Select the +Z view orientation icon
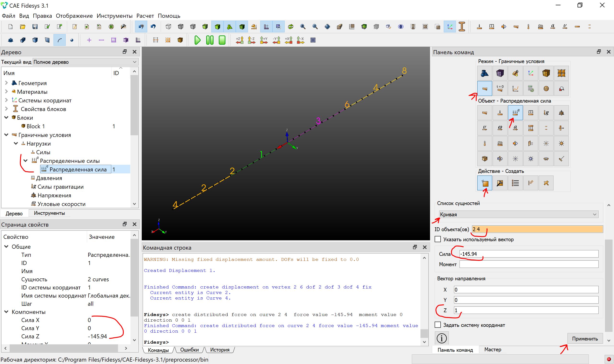614x364 pixels. (240, 40)
